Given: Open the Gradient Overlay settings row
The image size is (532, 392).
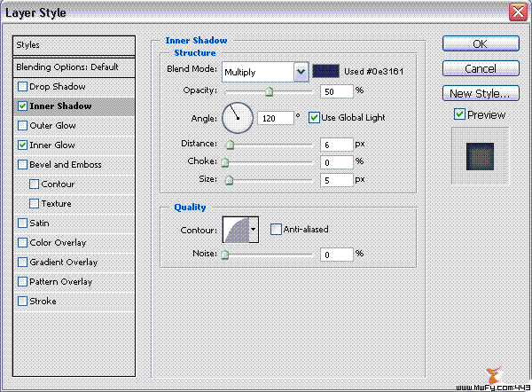Looking at the screenshot, I should tap(74, 262).
